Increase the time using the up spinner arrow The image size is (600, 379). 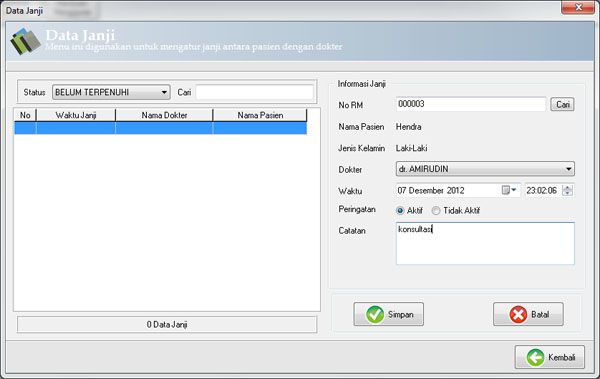point(568,187)
